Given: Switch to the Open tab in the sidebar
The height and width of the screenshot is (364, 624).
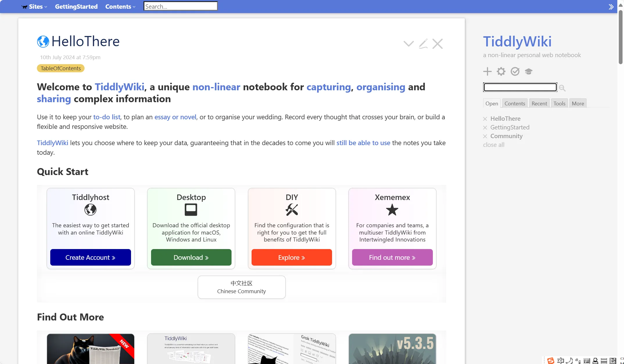Looking at the screenshot, I should point(492,103).
